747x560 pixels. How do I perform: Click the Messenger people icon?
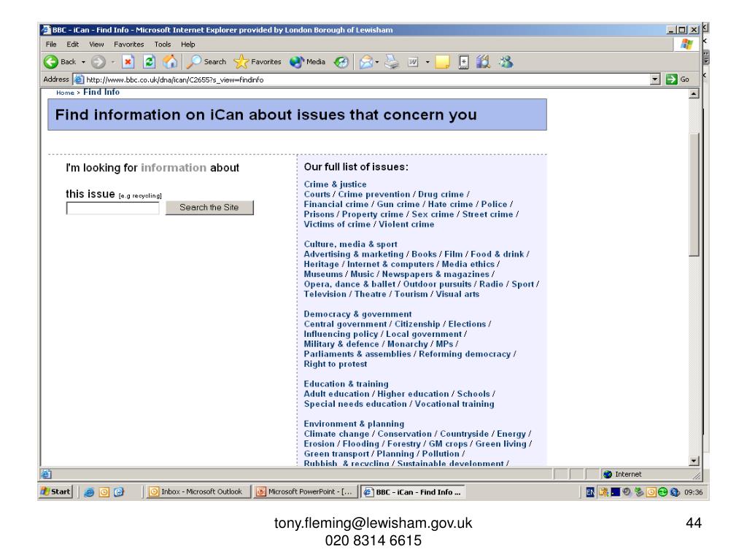506,61
